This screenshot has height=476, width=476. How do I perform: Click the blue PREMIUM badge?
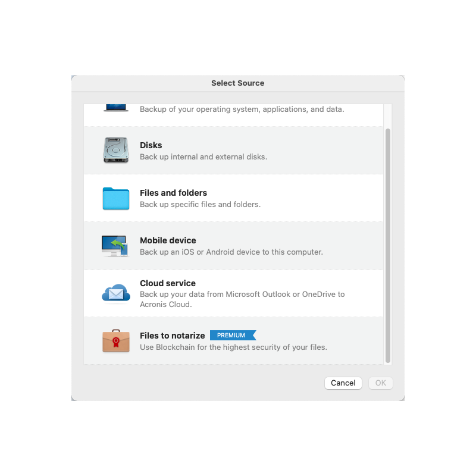tap(232, 336)
